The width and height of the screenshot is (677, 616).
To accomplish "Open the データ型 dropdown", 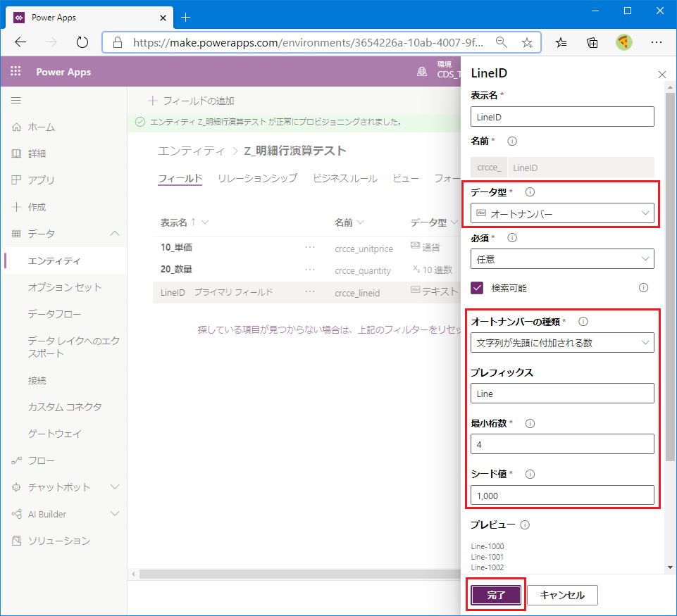I will pyautogui.click(x=562, y=213).
